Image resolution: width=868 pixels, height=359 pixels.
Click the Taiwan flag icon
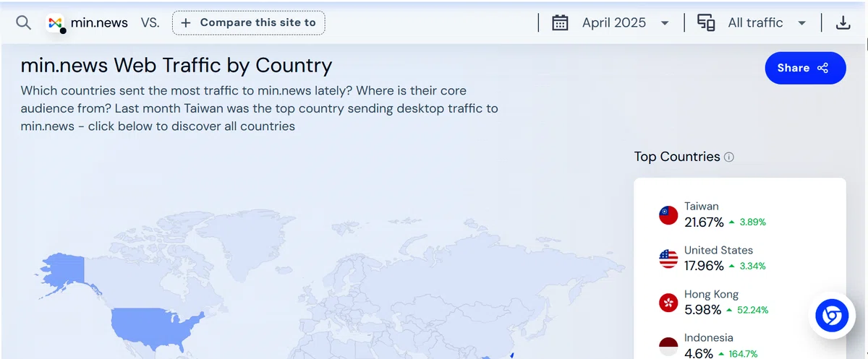668,215
